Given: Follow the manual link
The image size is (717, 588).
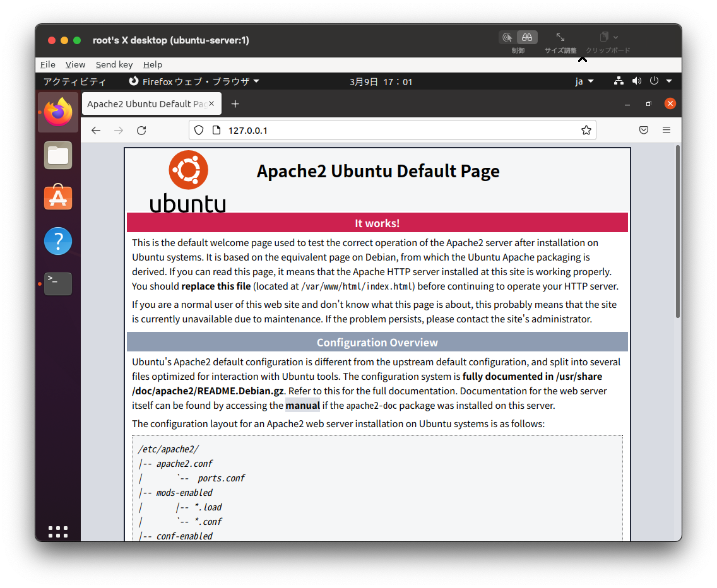Looking at the screenshot, I should point(302,406).
